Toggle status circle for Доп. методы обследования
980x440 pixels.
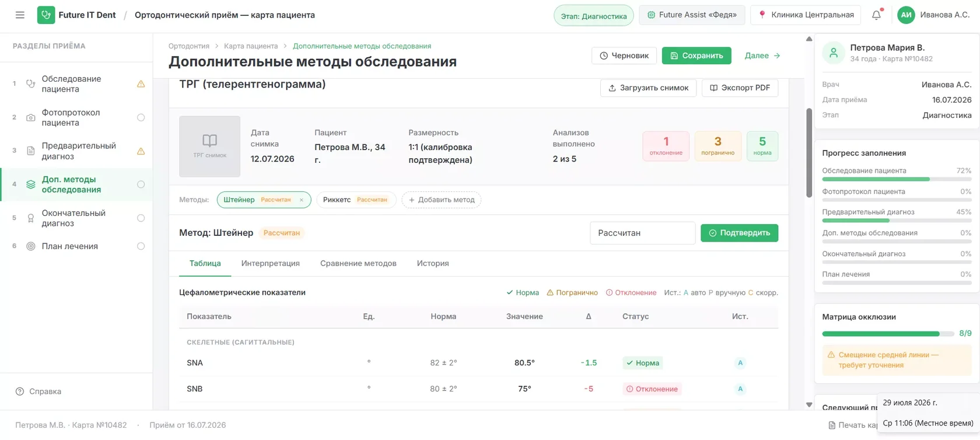coord(141,184)
